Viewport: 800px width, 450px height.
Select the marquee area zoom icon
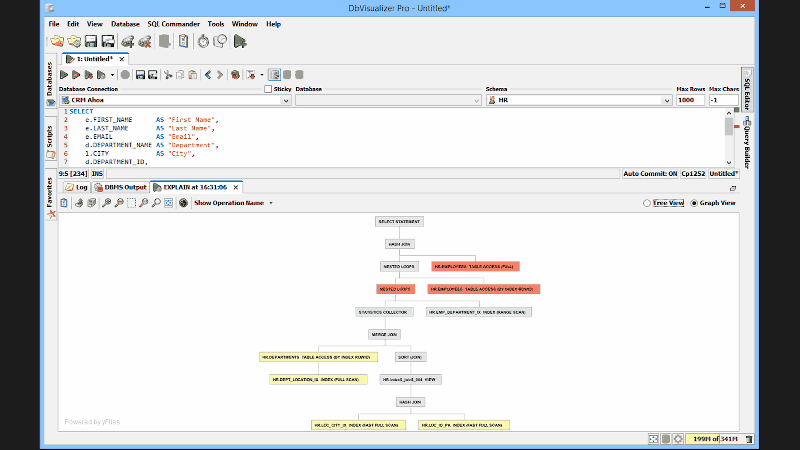pyautogui.click(x=131, y=203)
